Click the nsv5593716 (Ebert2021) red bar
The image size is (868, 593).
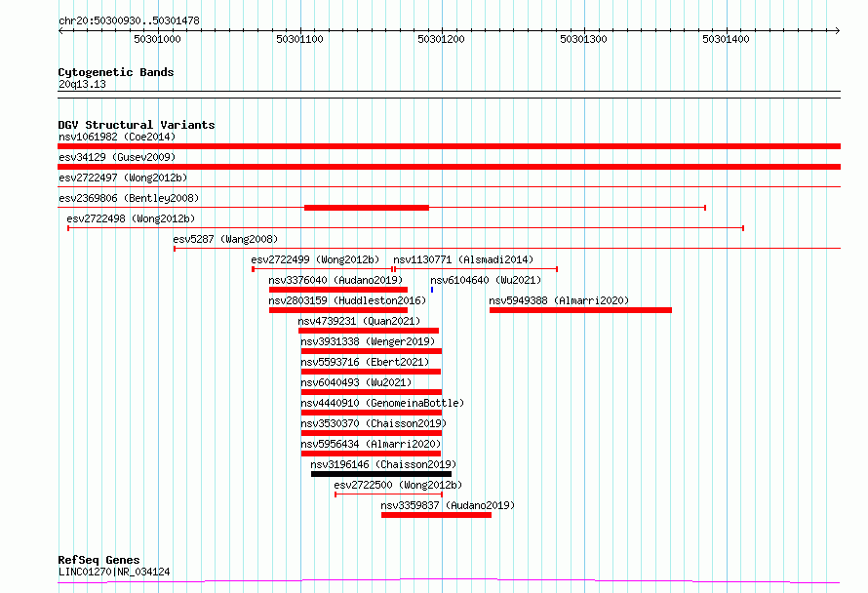point(371,372)
